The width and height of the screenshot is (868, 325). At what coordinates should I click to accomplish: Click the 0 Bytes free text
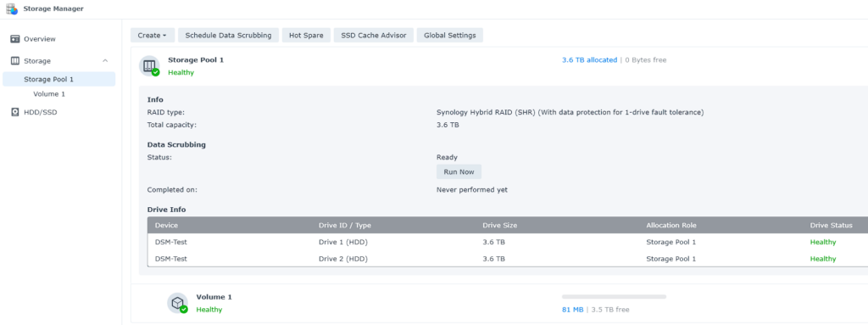(646, 60)
